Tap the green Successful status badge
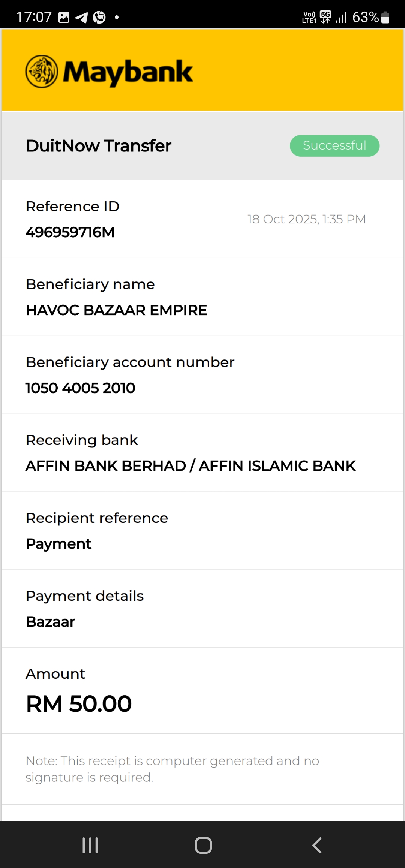The image size is (405, 868). (334, 145)
